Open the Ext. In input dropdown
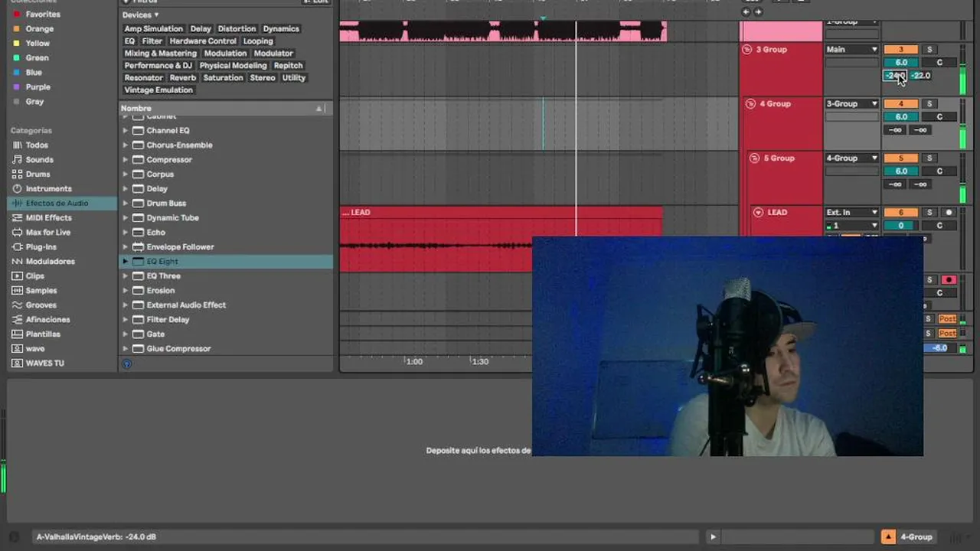The width and height of the screenshot is (980, 551). [x=851, y=213]
